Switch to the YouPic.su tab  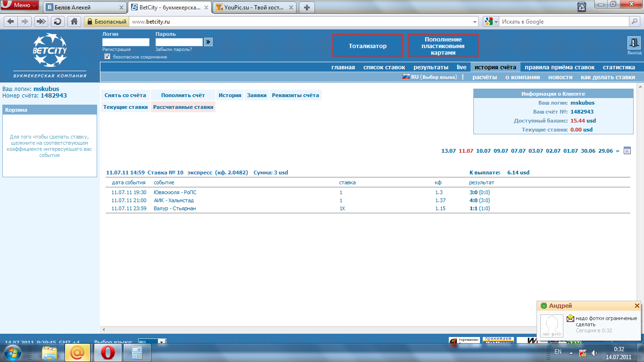(255, 8)
